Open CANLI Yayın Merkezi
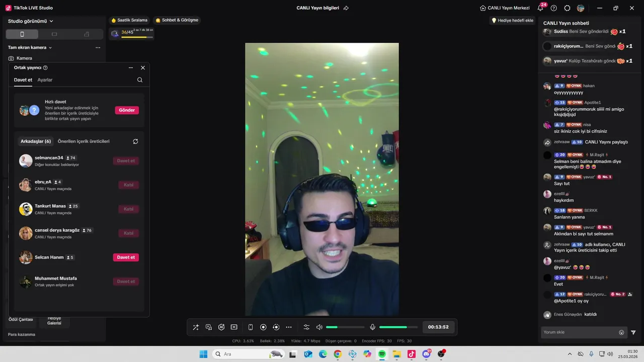The image size is (644, 362). [x=505, y=8]
